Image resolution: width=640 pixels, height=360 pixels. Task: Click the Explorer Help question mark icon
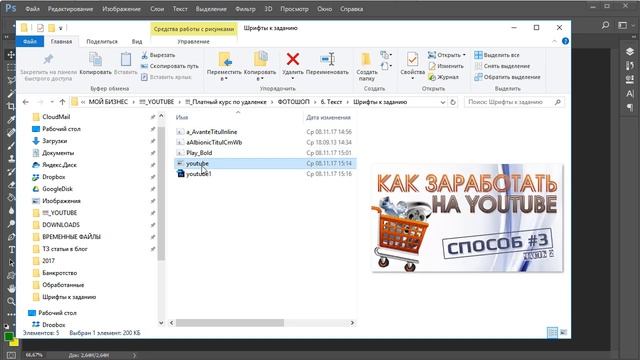pos(565,41)
